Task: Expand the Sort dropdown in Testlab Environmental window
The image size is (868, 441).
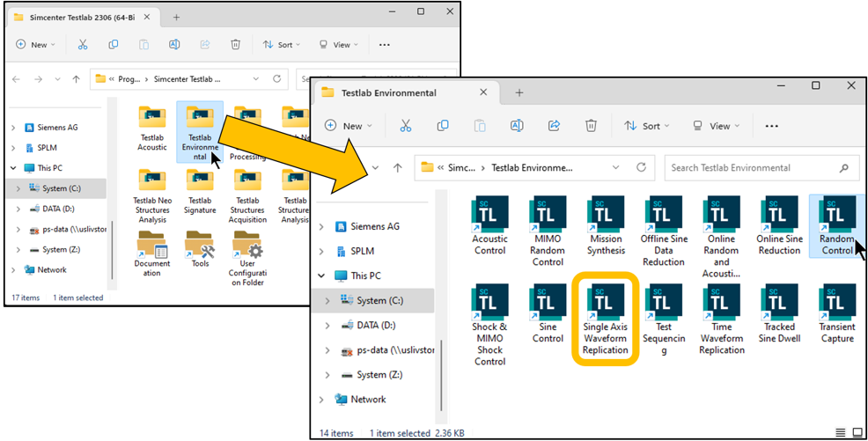Action: pyautogui.click(x=649, y=126)
